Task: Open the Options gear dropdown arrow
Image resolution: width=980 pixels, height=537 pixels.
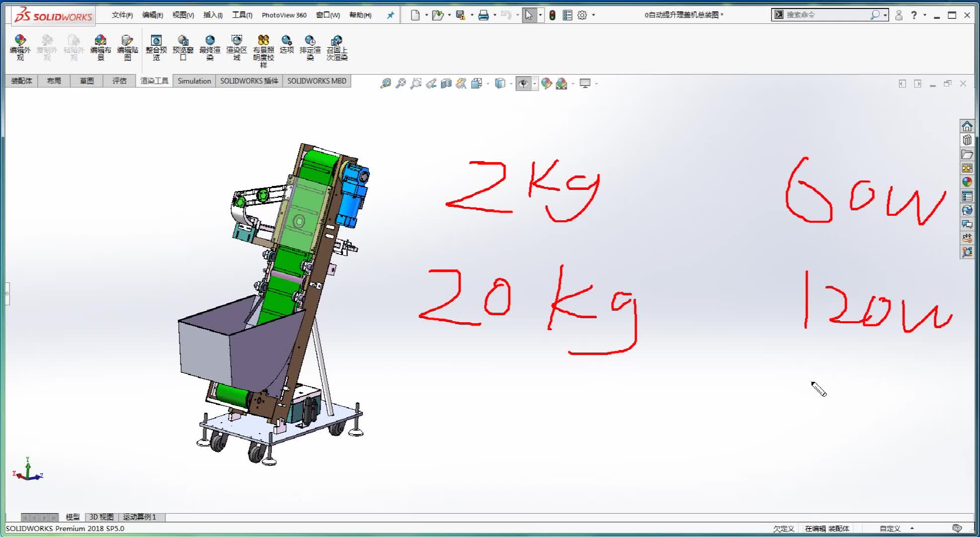Action: pos(593,15)
